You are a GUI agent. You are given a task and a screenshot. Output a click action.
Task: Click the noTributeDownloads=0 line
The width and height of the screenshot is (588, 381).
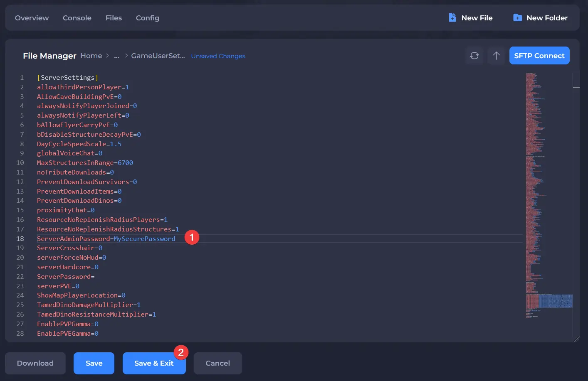pos(75,172)
